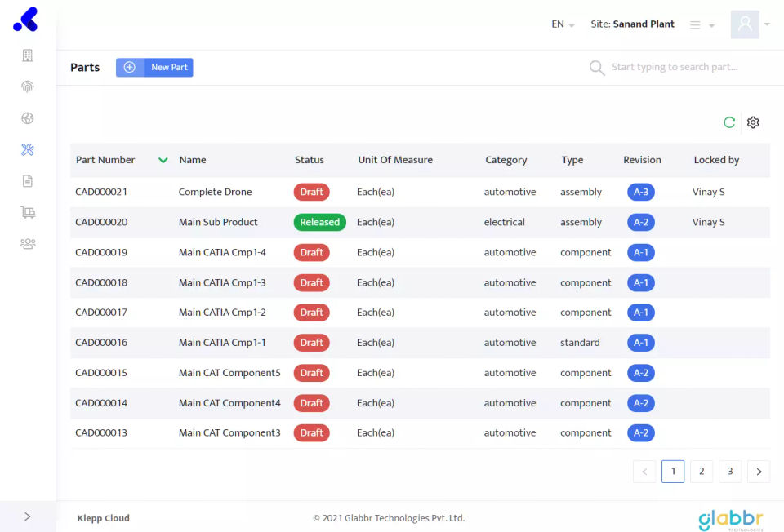This screenshot has width=784, height=532.
Task: Click Main CAT Component5 name
Action: pyautogui.click(x=229, y=373)
